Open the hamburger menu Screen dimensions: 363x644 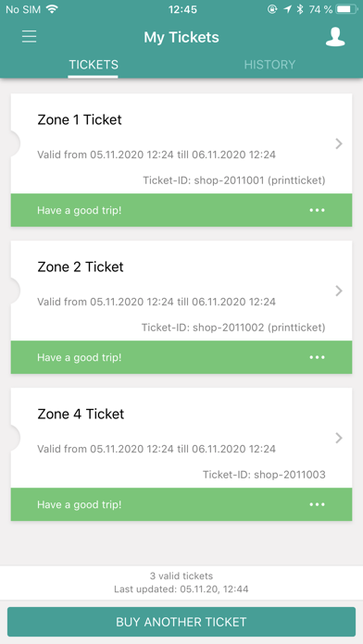coord(30,37)
